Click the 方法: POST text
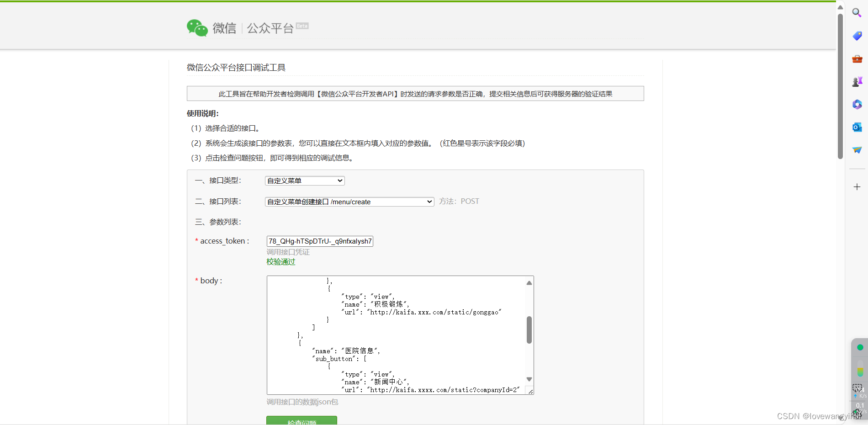This screenshot has height=425, width=868. 459,202
